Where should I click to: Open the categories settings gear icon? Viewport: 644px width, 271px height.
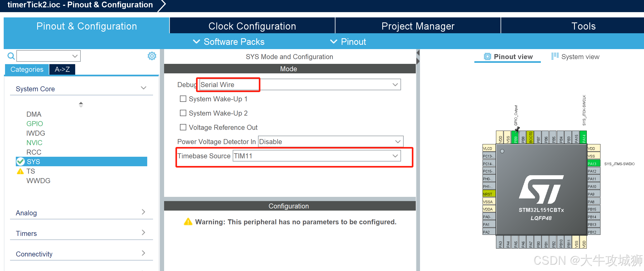coord(152,56)
